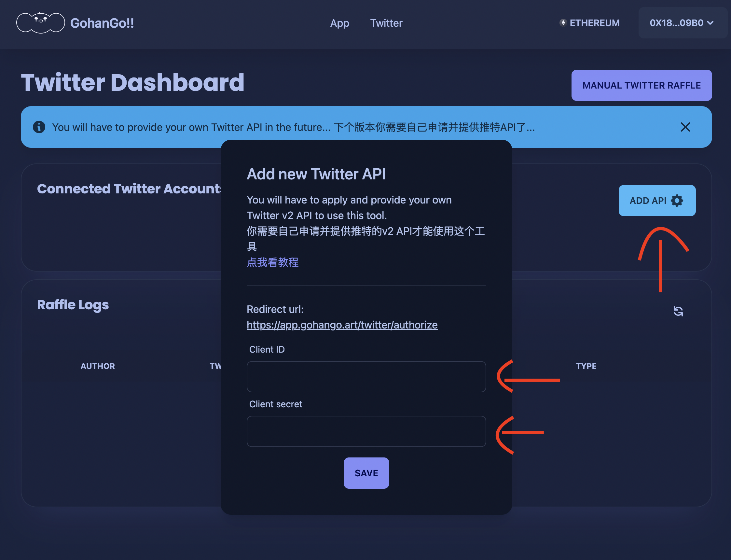731x560 pixels.
Task: Open the Twitter navigation item
Action: coord(386,23)
